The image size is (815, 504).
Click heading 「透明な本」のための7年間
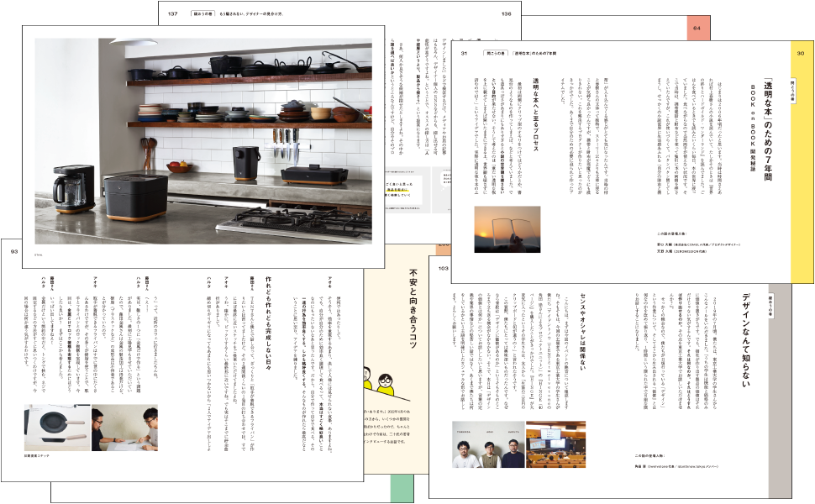(x=768, y=130)
